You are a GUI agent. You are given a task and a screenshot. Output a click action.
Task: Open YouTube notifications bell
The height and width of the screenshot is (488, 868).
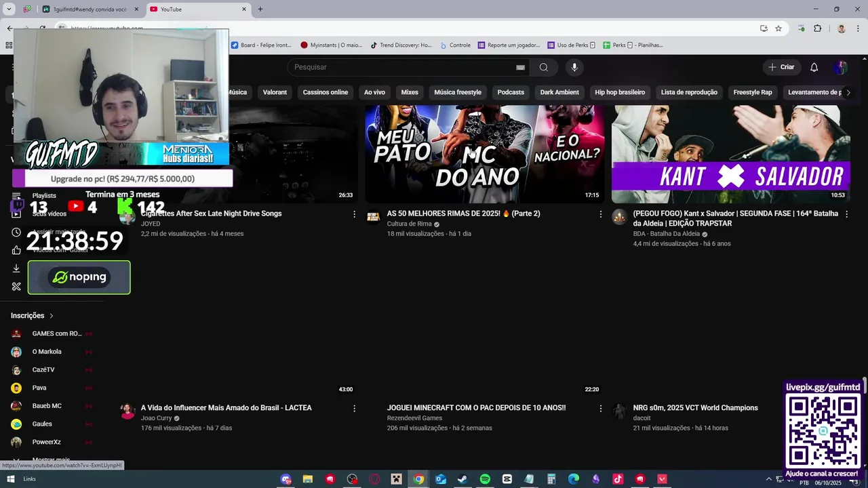814,67
